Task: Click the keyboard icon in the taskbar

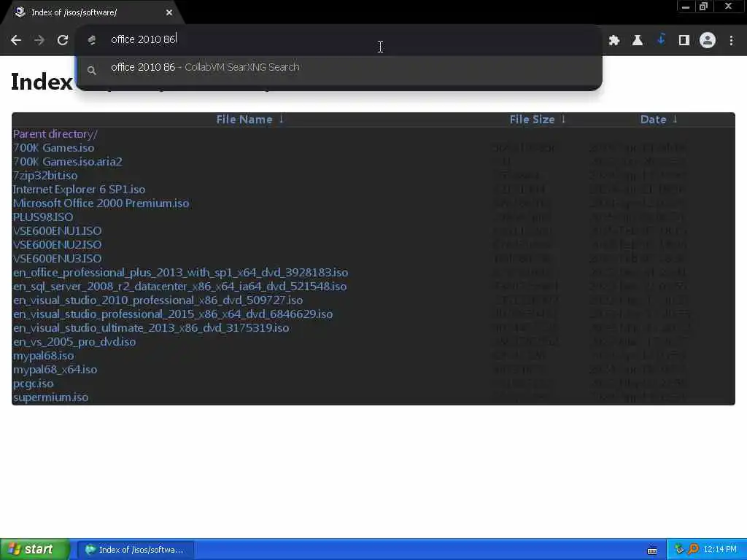Action: coord(652,550)
